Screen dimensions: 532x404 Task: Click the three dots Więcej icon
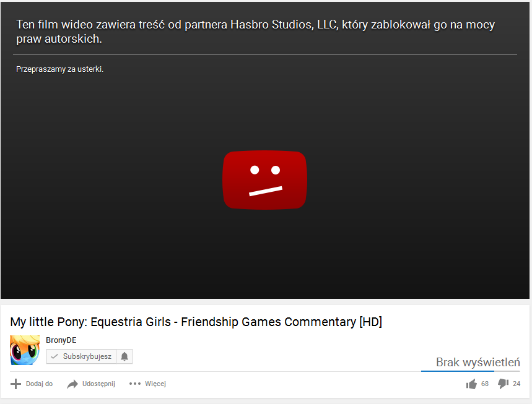134,384
